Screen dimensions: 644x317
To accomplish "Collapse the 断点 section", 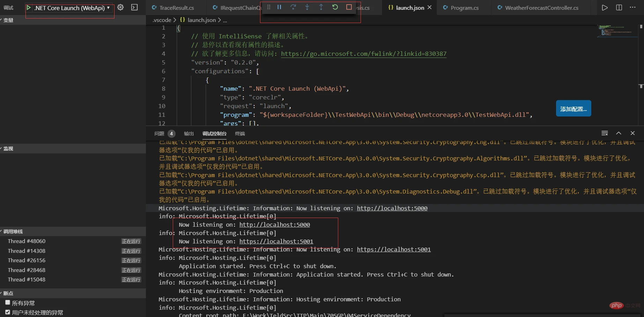I will [x=73, y=293].
